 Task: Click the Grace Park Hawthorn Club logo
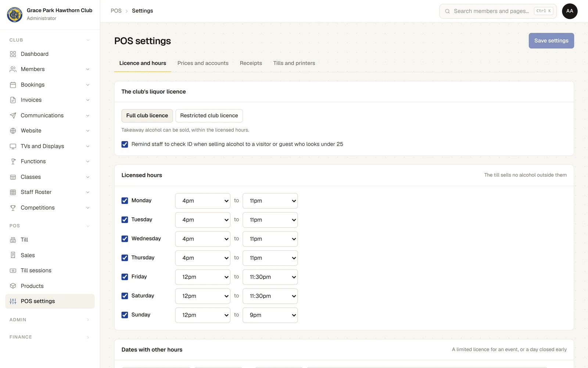coord(15,14)
